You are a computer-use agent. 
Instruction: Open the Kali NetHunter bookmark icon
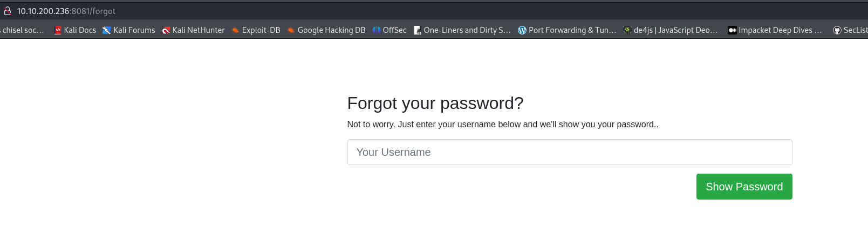pyautogui.click(x=166, y=30)
